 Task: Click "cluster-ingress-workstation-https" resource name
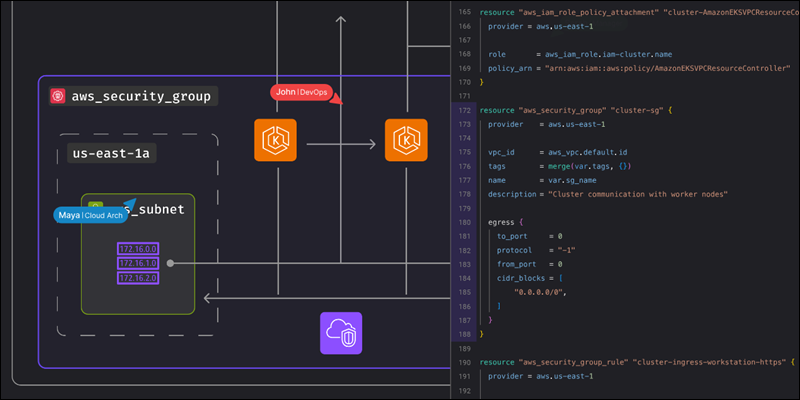point(708,362)
